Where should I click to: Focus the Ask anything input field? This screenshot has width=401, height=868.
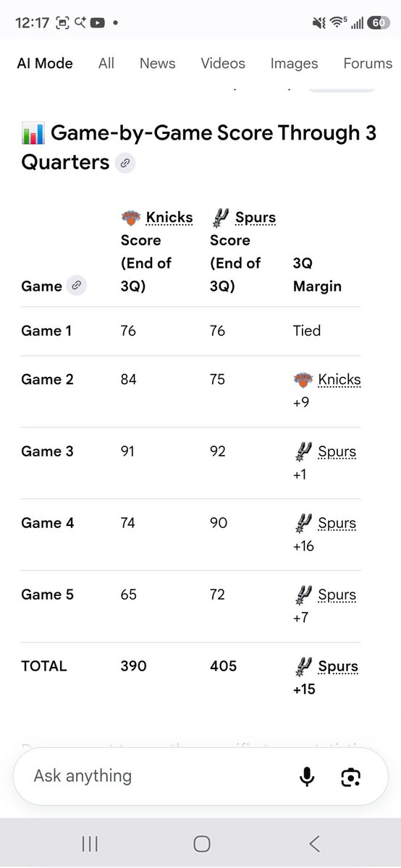pos(159,776)
